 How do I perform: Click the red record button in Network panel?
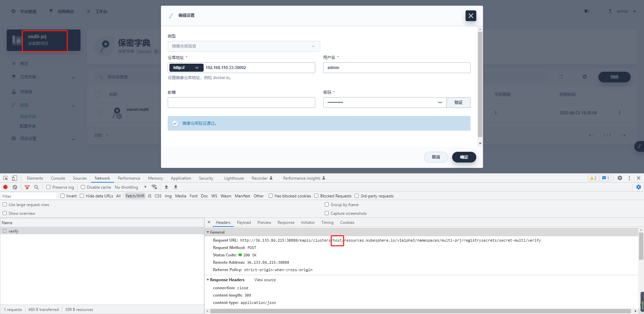[x=5, y=187]
